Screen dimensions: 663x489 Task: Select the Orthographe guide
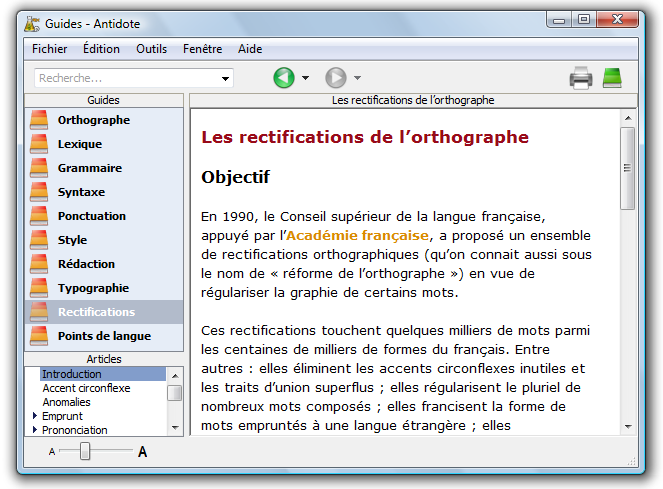104,120
